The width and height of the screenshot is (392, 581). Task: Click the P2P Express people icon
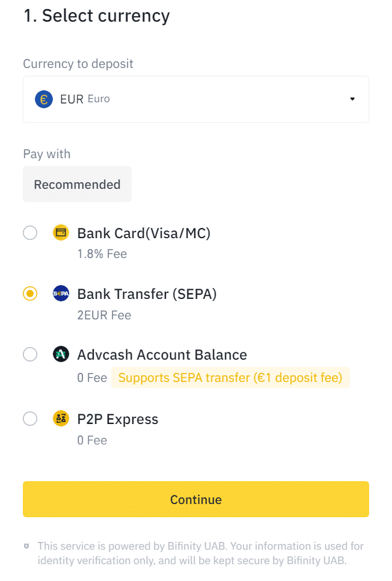pos(61,419)
